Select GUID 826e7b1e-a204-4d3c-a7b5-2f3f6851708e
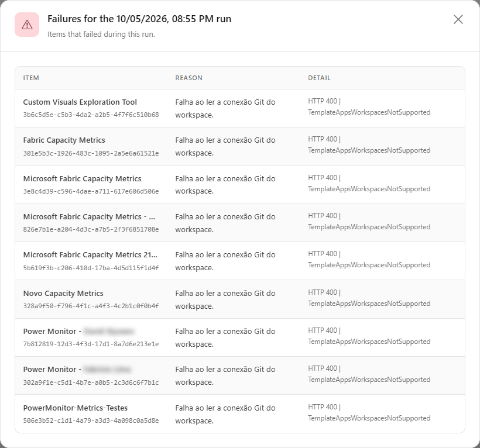 [91, 229]
